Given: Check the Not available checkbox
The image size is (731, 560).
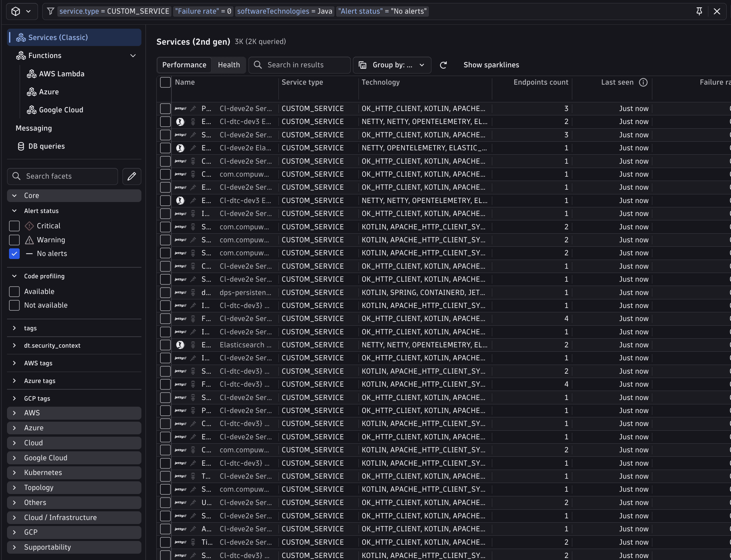Looking at the screenshot, I should tap(14, 305).
